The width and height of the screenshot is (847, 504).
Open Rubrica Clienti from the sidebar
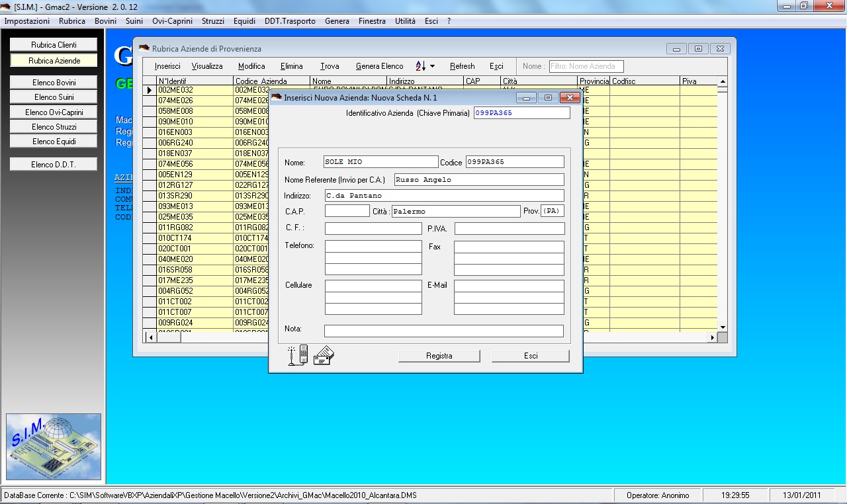pyautogui.click(x=54, y=44)
